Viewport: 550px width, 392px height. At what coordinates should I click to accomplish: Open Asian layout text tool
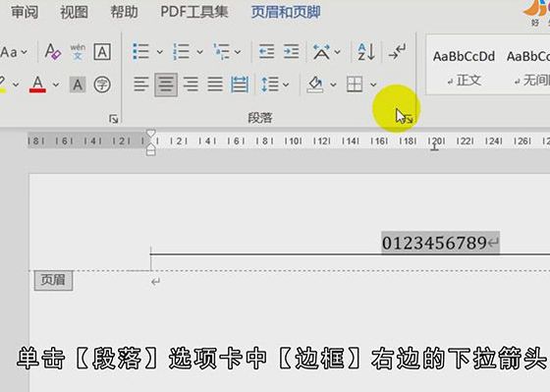321,52
